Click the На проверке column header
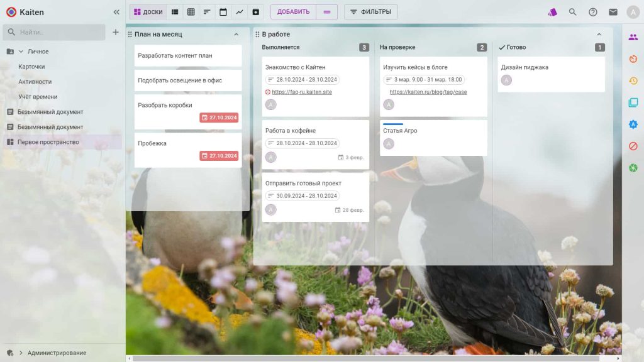Viewport: 644px width, 362px height. coord(397,47)
